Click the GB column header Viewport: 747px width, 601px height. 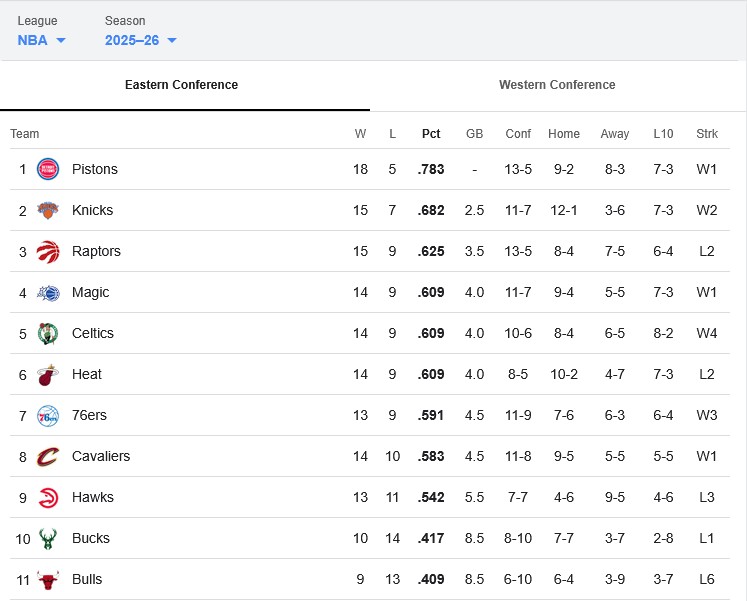pyautogui.click(x=474, y=134)
